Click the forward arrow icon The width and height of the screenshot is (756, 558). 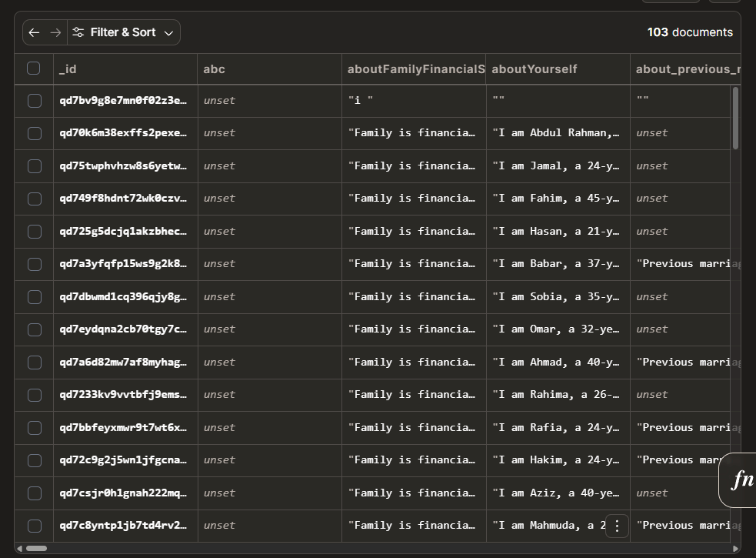coord(55,32)
